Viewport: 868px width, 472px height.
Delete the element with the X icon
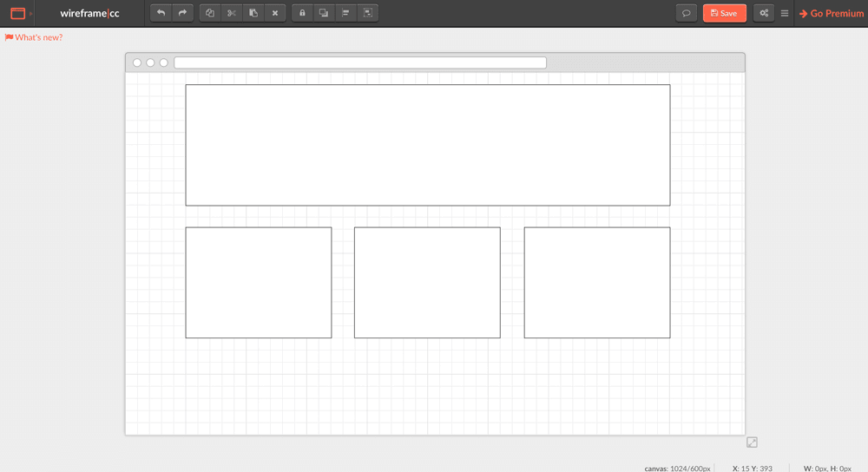(275, 13)
